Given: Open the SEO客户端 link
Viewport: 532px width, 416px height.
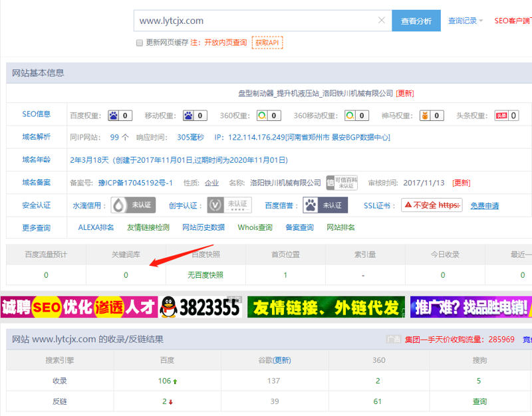Looking at the screenshot, I should [x=513, y=21].
